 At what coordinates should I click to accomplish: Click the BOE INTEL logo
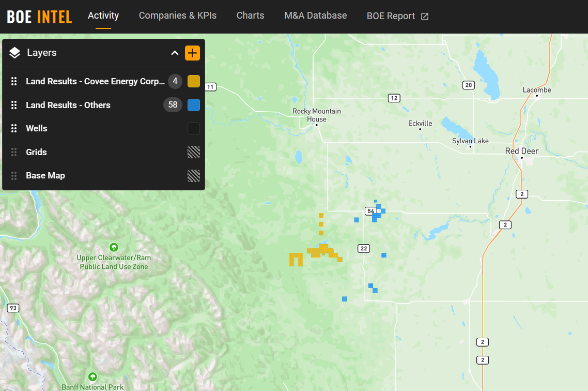pyautogui.click(x=39, y=17)
